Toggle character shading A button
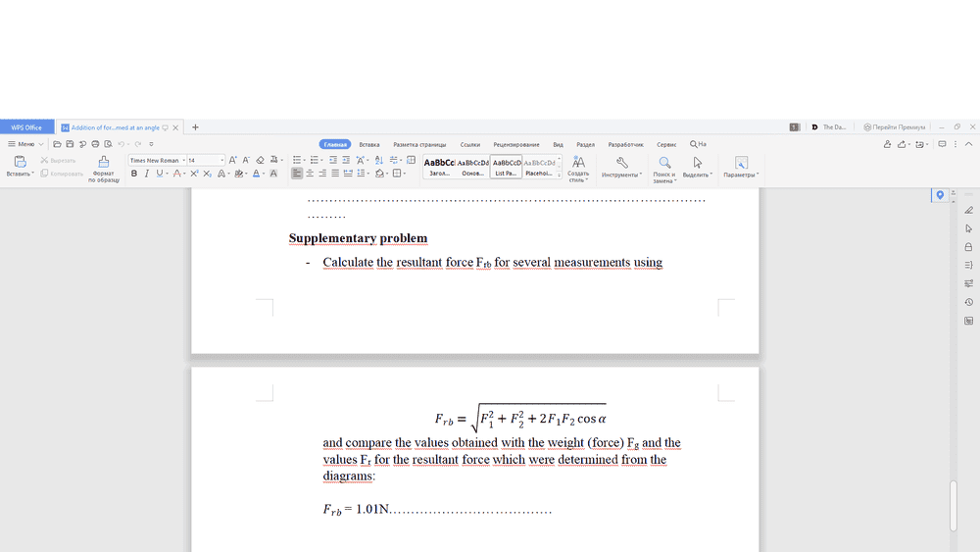980x552 pixels. (273, 174)
